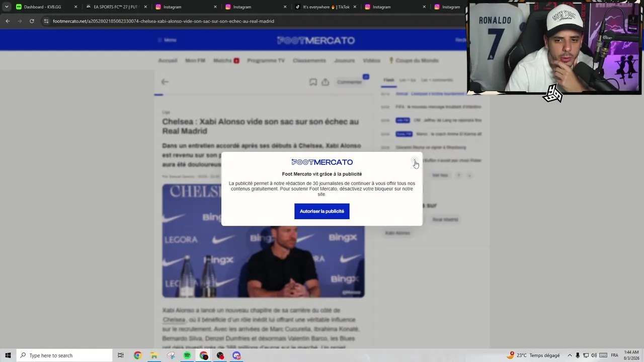Click the browser Forward button
Viewport: 644px width, 362px height.
point(20,21)
